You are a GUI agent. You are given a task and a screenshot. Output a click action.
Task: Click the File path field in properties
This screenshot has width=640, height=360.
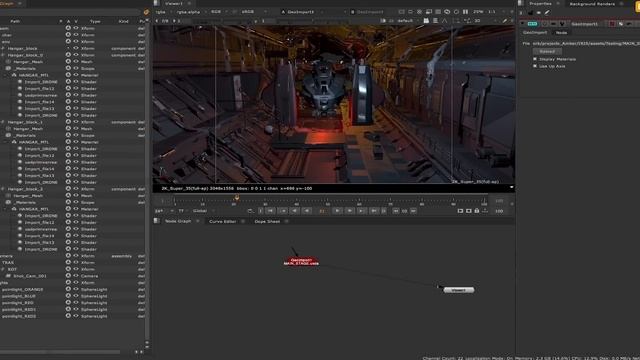pos(586,43)
